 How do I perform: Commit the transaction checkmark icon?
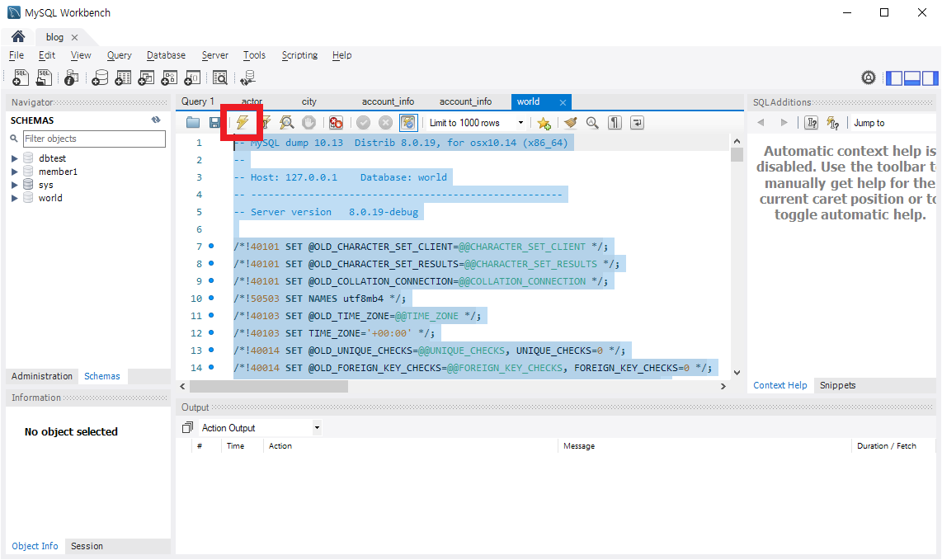tap(364, 123)
